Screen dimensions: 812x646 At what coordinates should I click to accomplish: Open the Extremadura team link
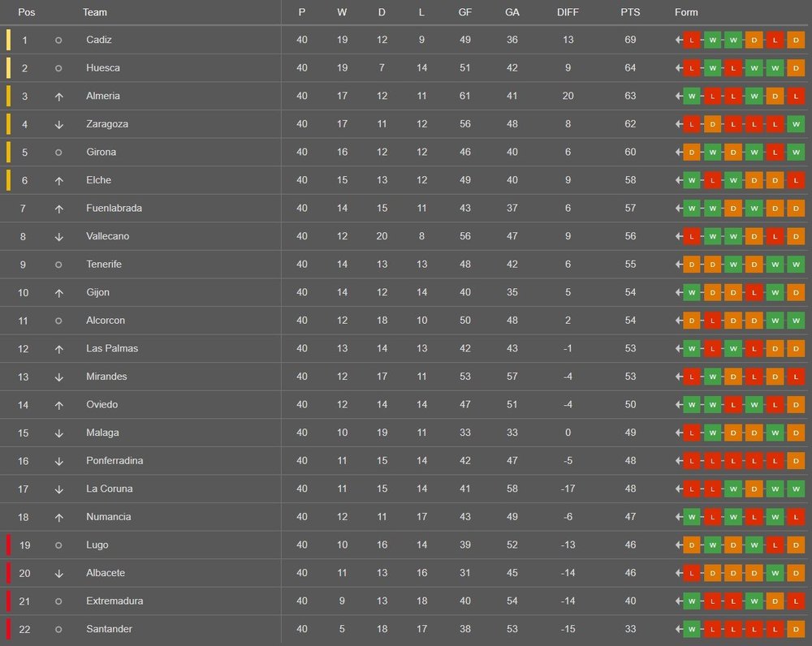114,601
